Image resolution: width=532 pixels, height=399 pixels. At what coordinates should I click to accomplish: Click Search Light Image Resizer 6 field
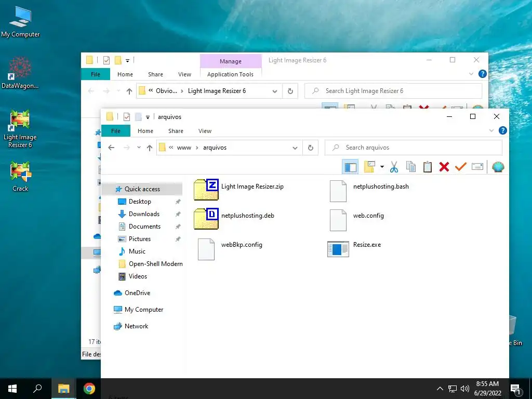(x=393, y=91)
